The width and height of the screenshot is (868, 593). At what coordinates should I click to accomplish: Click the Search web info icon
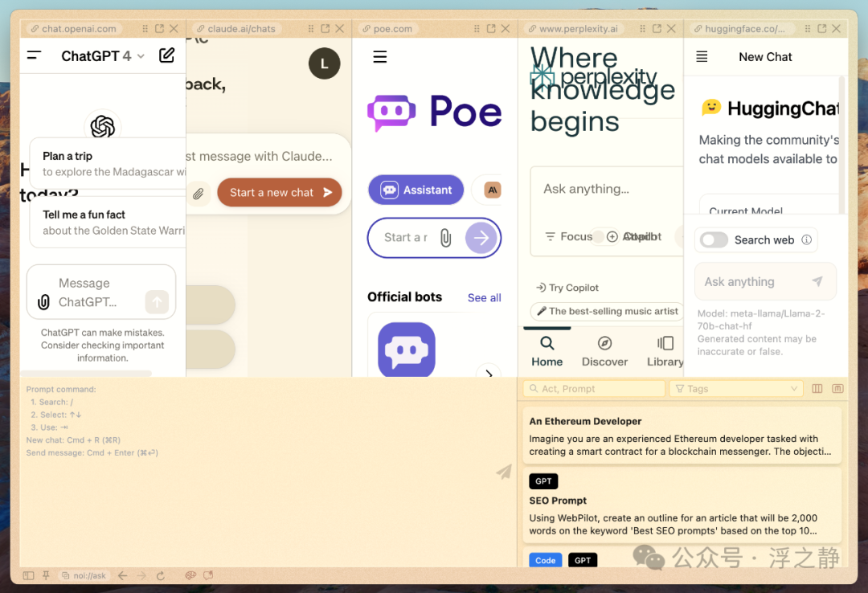(807, 239)
